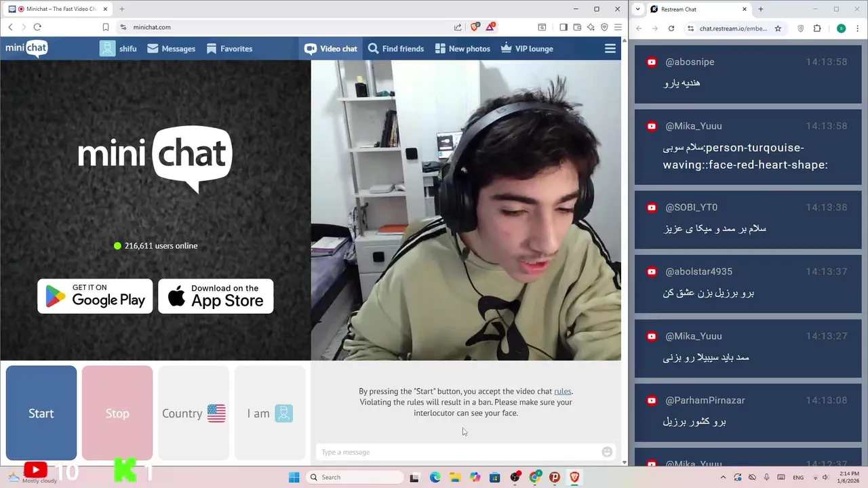The width and height of the screenshot is (868, 488).
Task: Show hidden system tray icons
Action: pos(723,477)
